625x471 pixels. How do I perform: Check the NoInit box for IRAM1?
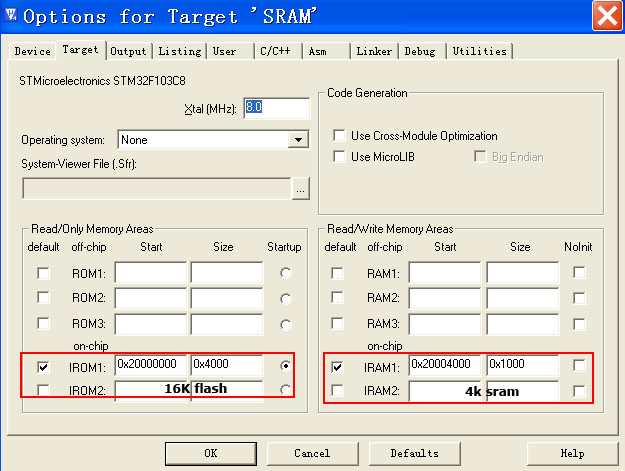(579, 366)
